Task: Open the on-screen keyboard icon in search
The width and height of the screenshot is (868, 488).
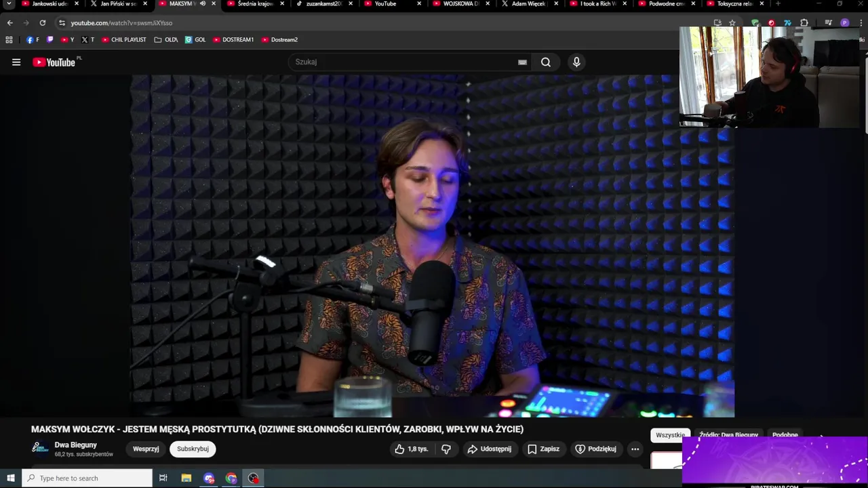Action: point(522,62)
